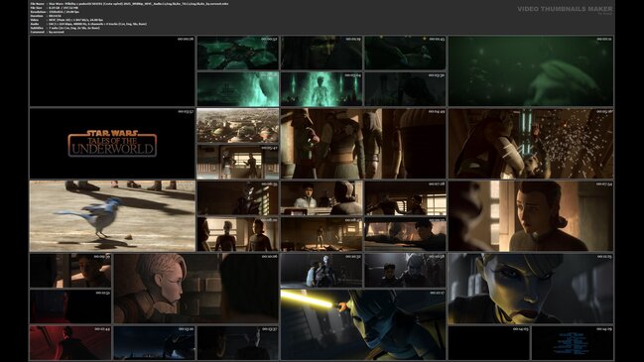Click the File Name line in the header
The width and height of the screenshot is (644, 362).
pyautogui.click(x=129, y=4)
